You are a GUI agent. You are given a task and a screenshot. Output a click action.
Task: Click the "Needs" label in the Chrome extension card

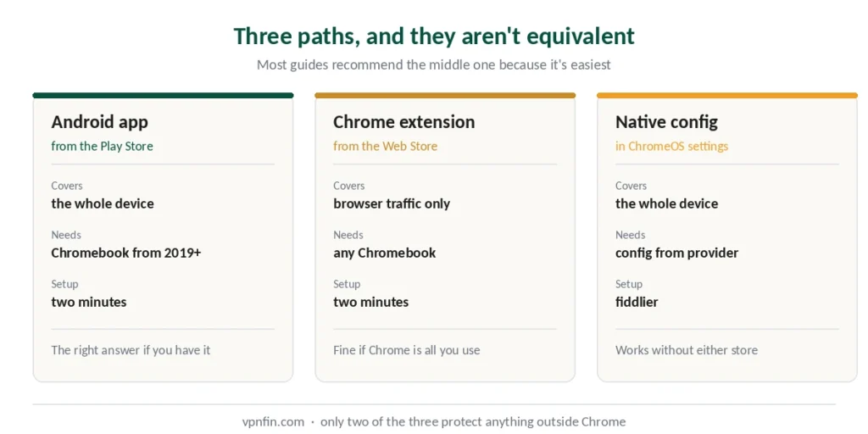(x=348, y=236)
